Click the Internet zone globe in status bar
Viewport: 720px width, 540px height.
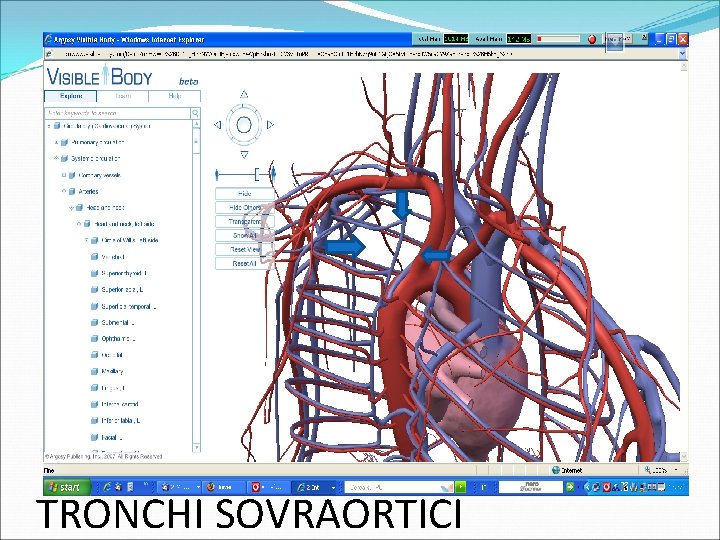(556, 470)
